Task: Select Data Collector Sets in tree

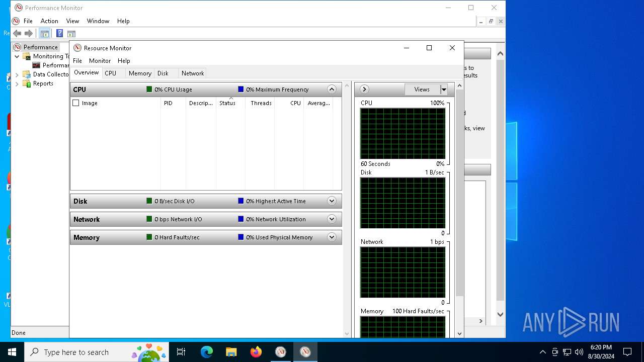Action: (46, 74)
